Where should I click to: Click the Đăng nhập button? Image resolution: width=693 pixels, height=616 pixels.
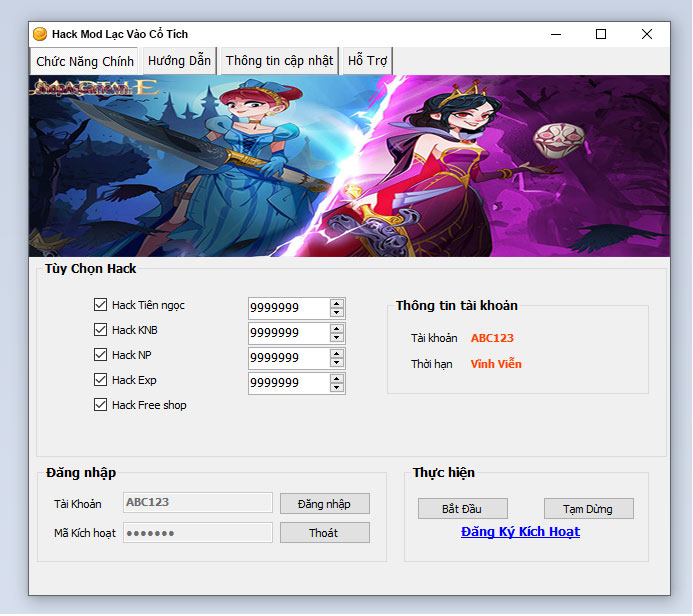coord(324,504)
